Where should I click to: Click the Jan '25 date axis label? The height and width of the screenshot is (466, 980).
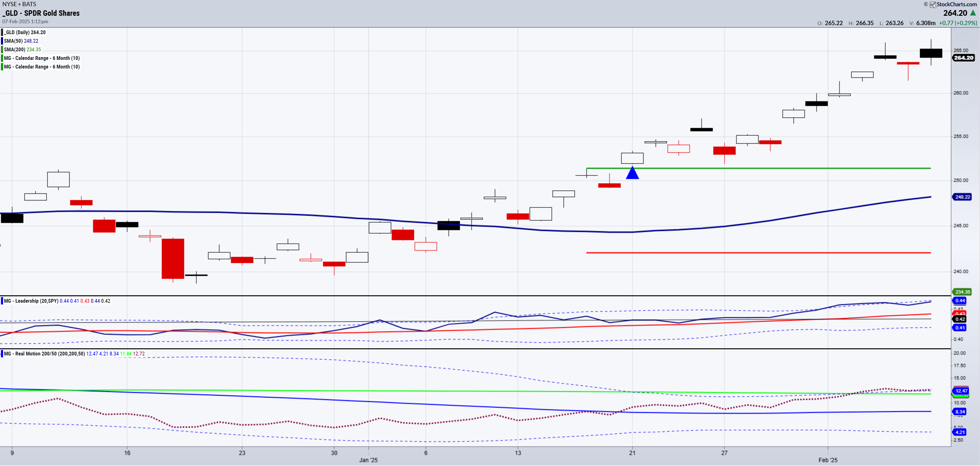click(368, 460)
